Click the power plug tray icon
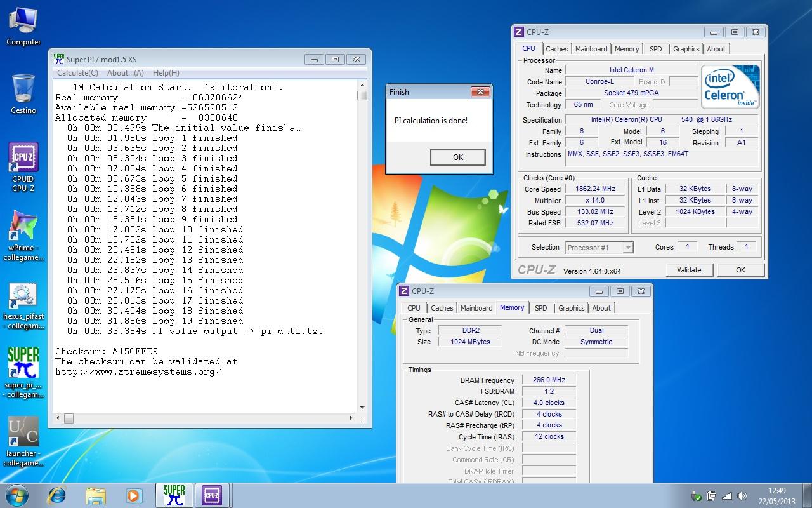This screenshot has width=812, height=508. tap(712, 496)
